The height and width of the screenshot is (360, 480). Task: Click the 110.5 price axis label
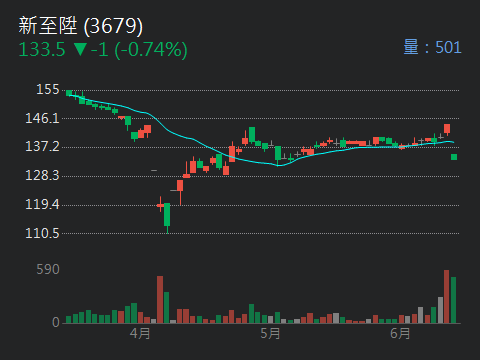tap(42, 233)
